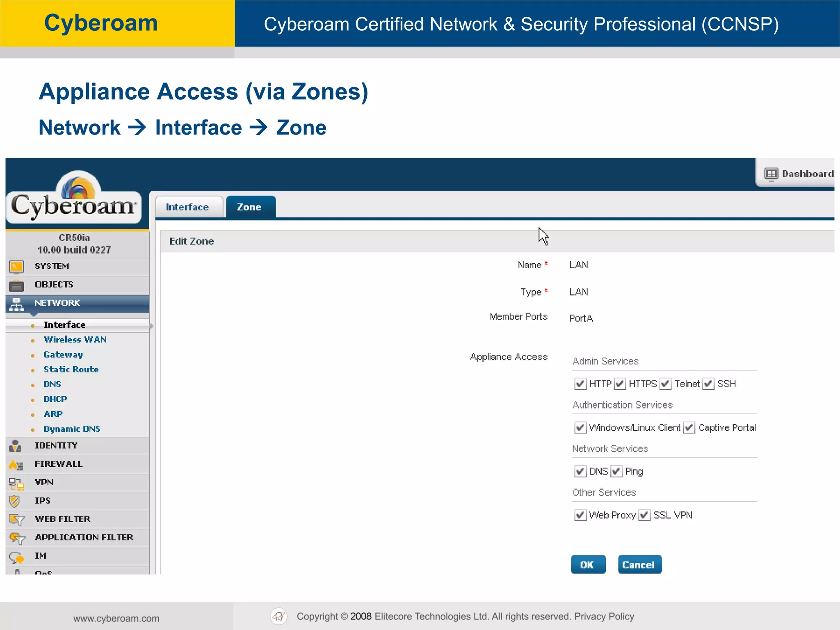Viewport: 840px width, 630px height.
Task: Expand the APPLICATION FILTER section
Action: pos(78,538)
